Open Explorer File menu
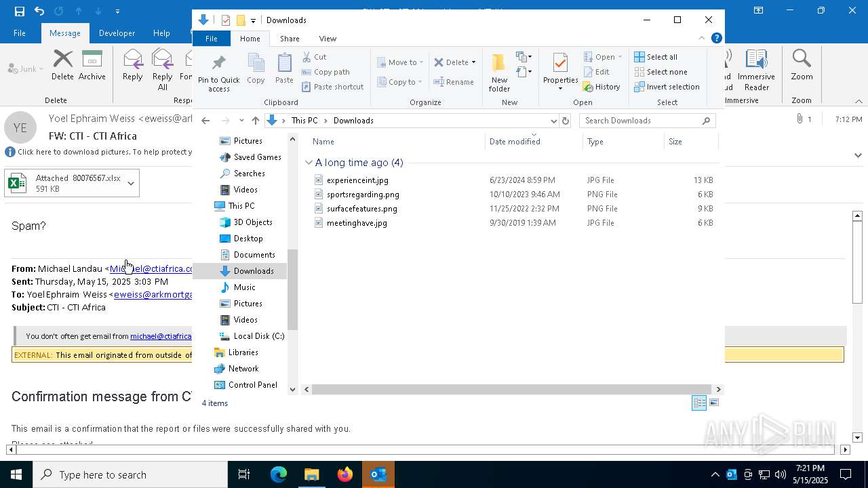The width and height of the screenshot is (868, 488). tap(212, 39)
